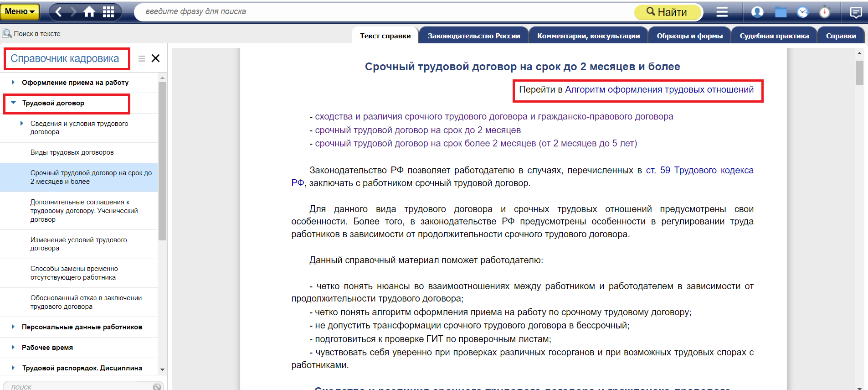
Task: Open срочный договор более 2 месяцев link
Action: [476, 144]
